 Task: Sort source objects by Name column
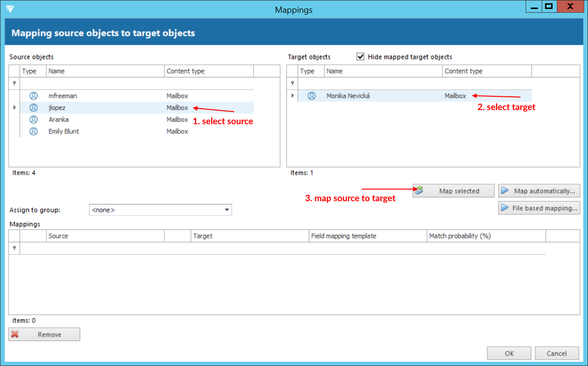(x=105, y=71)
